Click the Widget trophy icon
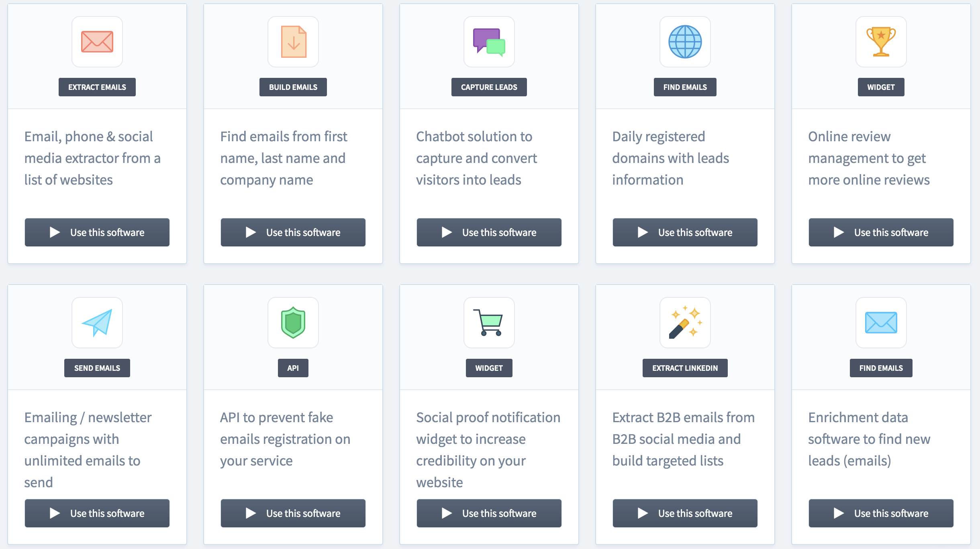980x549 pixels. coord(881,42)
